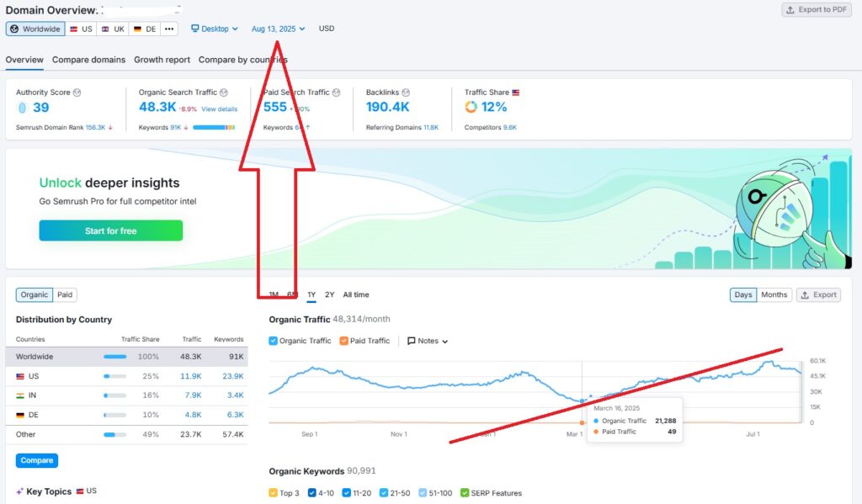Click the Export to PDF upload icon

tap(790, 10)
